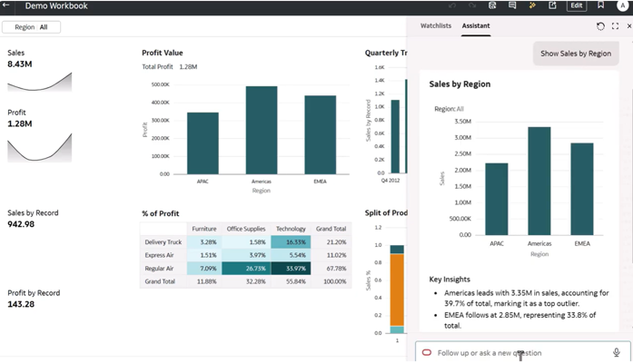The image size is (633, 364).
Task: Click the EMEA bar in Profit Value chart
Action: point(321,134)
